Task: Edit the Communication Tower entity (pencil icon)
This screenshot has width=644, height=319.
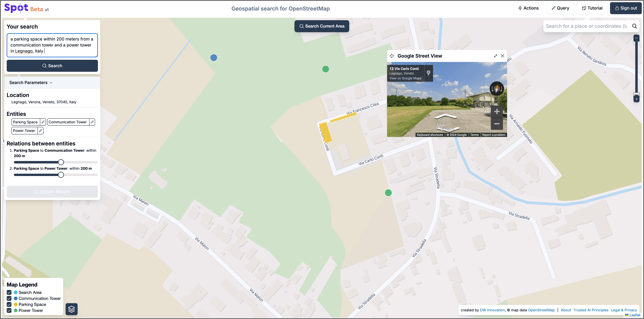Action: pyautogui.click(x=92, y=122)
